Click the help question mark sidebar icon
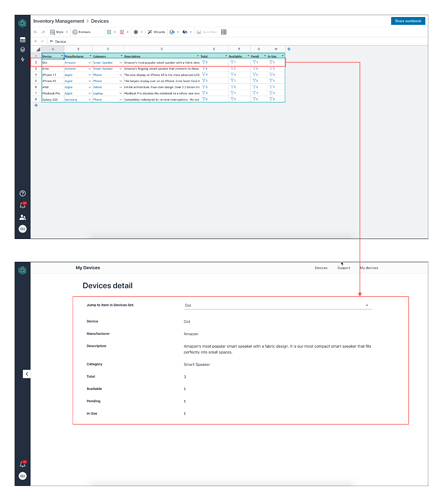This screenshot has height=500, width=445. coord(23,193)
